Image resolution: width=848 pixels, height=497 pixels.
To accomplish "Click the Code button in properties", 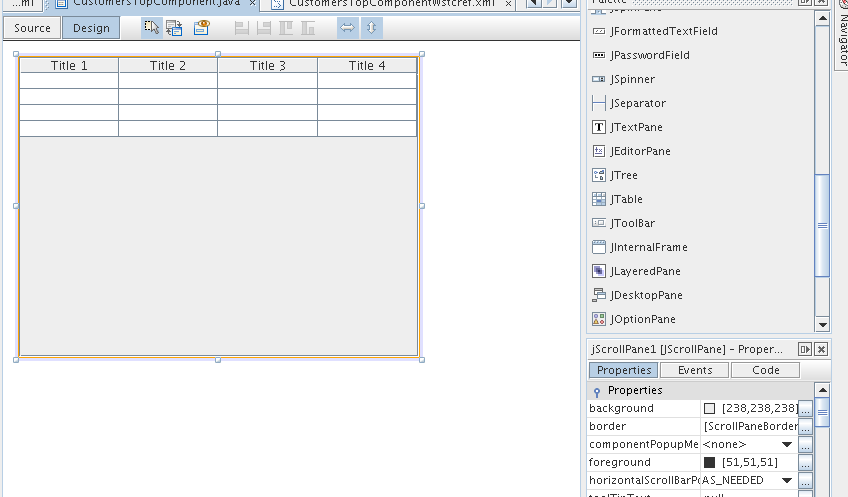I will pyautogui.click(x=765, y=370).
